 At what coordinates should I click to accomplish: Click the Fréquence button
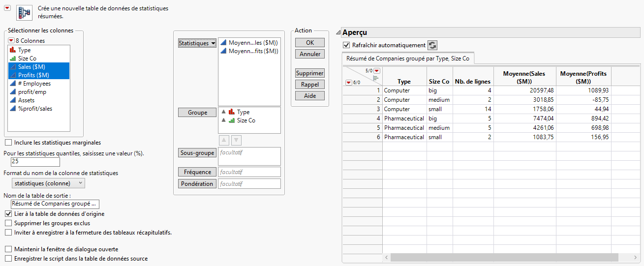(x=197, y=172)
